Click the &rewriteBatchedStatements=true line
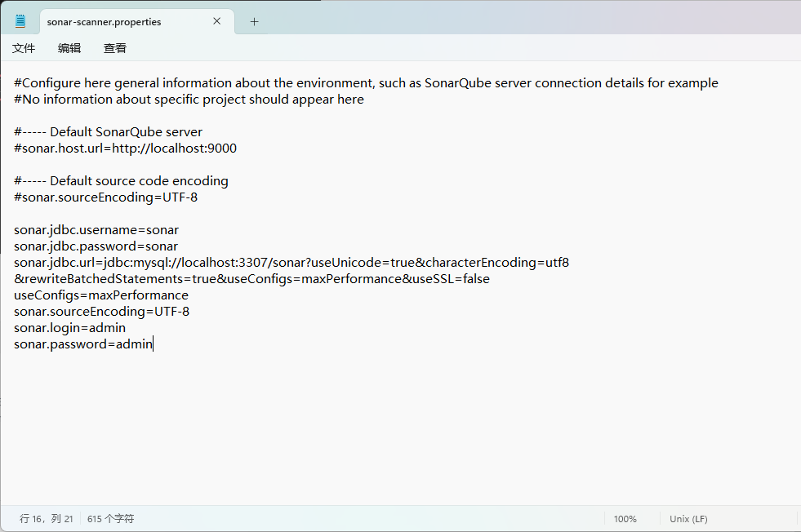 pos(251,279)
